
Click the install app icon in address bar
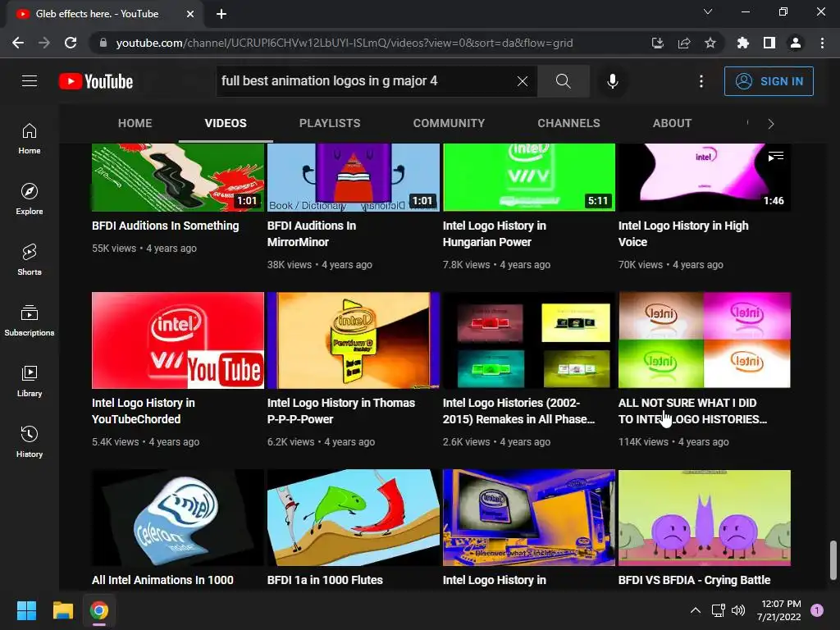coord(657,43)
